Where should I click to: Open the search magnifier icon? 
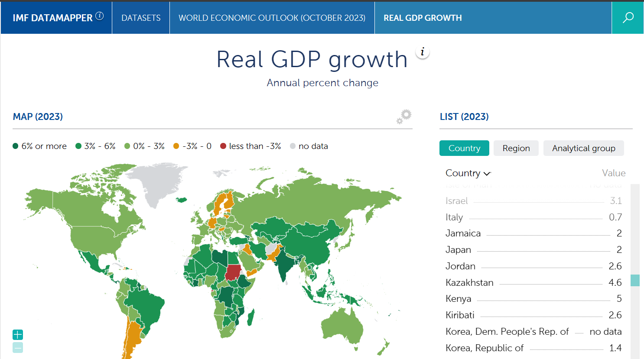628,18
